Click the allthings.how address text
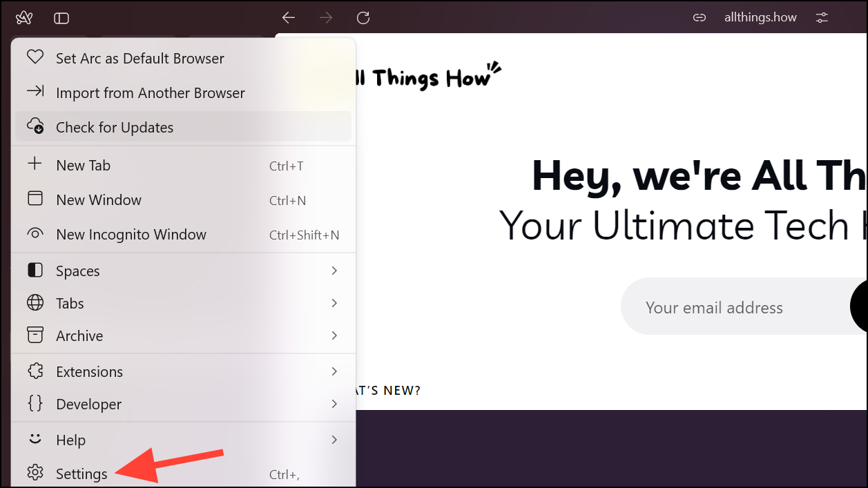Image resolution: width=868 pixels, height=488 pixels. coord(760,17)
